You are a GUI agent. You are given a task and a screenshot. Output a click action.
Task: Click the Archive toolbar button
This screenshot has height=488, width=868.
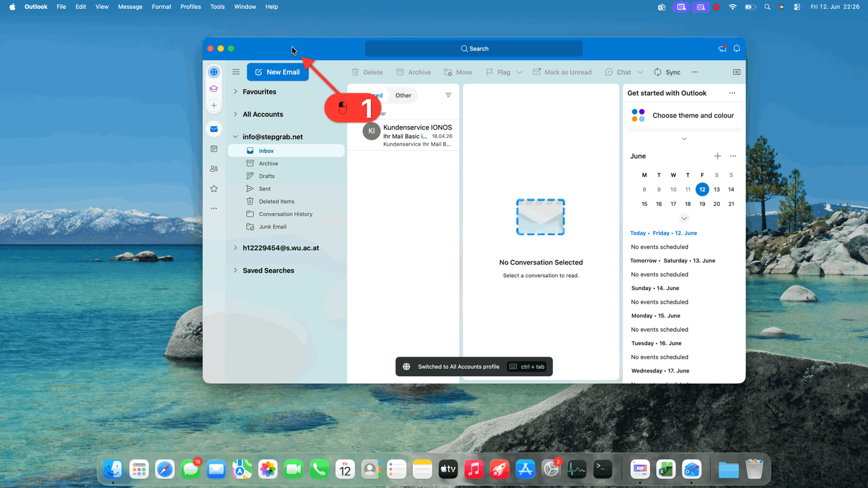[414, 72]
